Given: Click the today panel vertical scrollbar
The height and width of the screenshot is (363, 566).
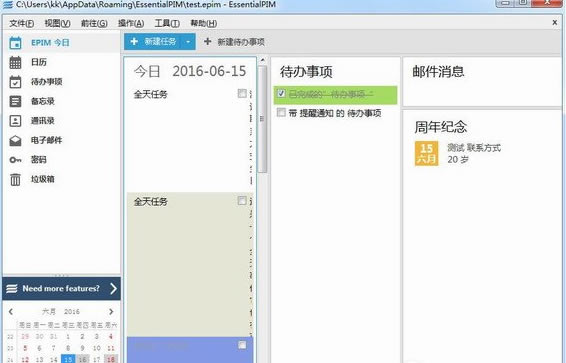Looking at the screenshot, I should pos(263,119).
